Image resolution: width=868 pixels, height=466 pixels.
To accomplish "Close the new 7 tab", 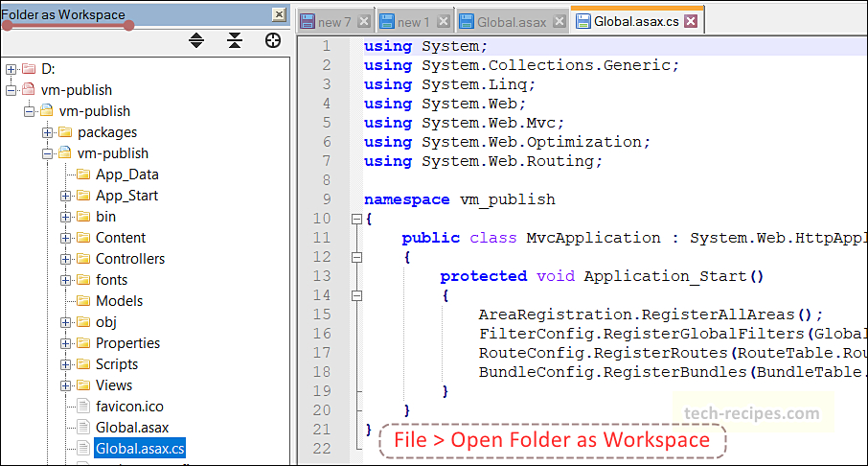I will [x=364, y=22].
